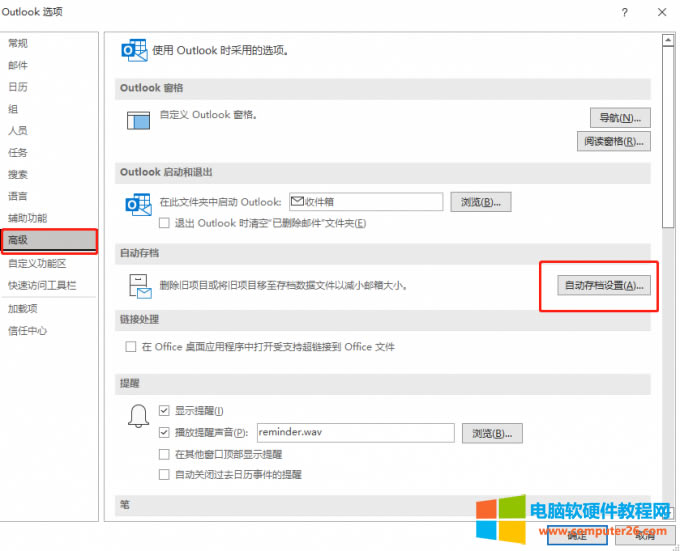Viewport: 680px width, 551px height.
Task: Click the reminder bell icon
Action: click(x=138, y=416)
